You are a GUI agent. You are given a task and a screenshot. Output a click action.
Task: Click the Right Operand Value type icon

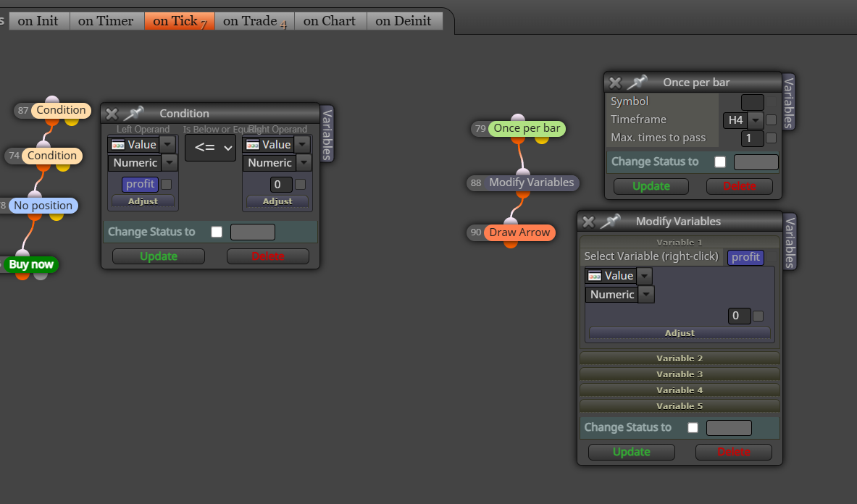tap(253, 145)
